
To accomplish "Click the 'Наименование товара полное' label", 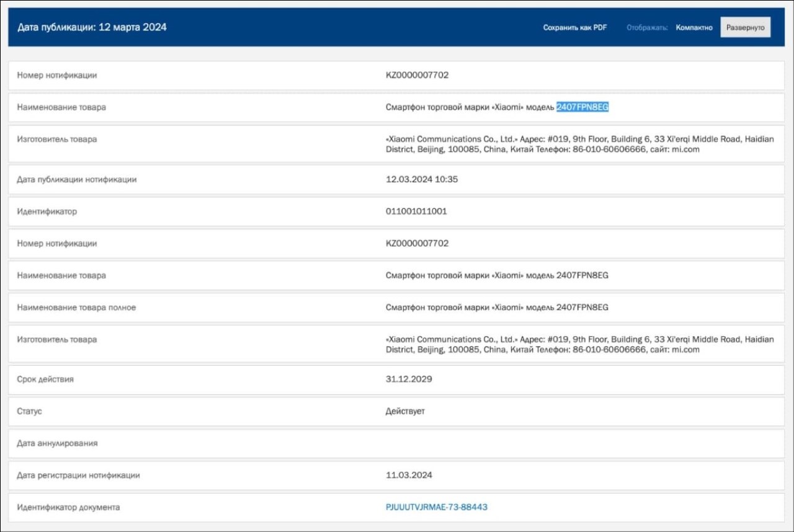I will point(76,308).
